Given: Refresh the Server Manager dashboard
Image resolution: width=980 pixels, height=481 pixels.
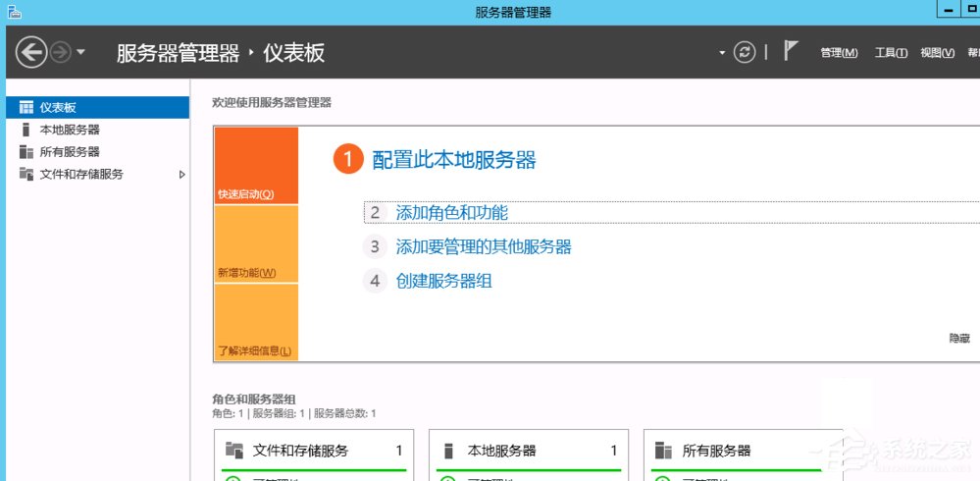Looking at the screenshot, I should pyautogui.click(x=745, y=52).
